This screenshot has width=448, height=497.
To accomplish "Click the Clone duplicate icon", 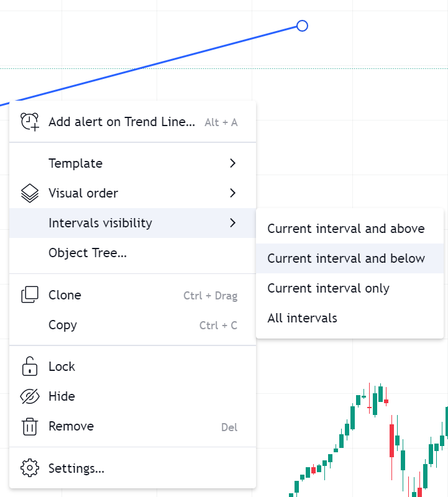I will 30,295.
